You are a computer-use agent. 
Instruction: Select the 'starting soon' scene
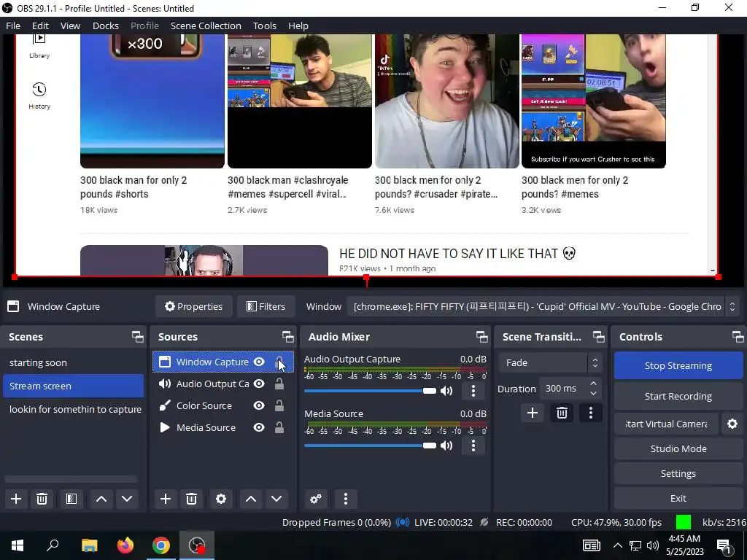point(73,362)
